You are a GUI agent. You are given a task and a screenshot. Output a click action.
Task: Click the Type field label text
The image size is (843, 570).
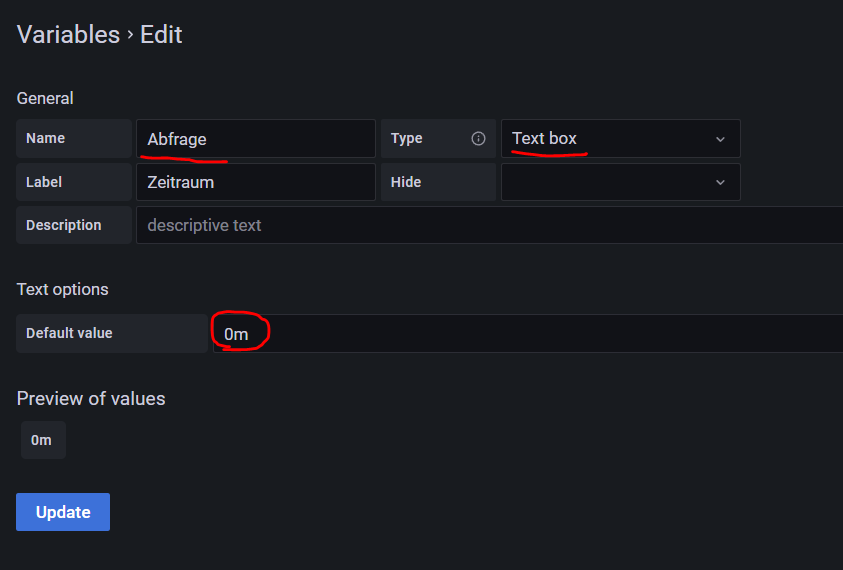click(x=407, y=139)
